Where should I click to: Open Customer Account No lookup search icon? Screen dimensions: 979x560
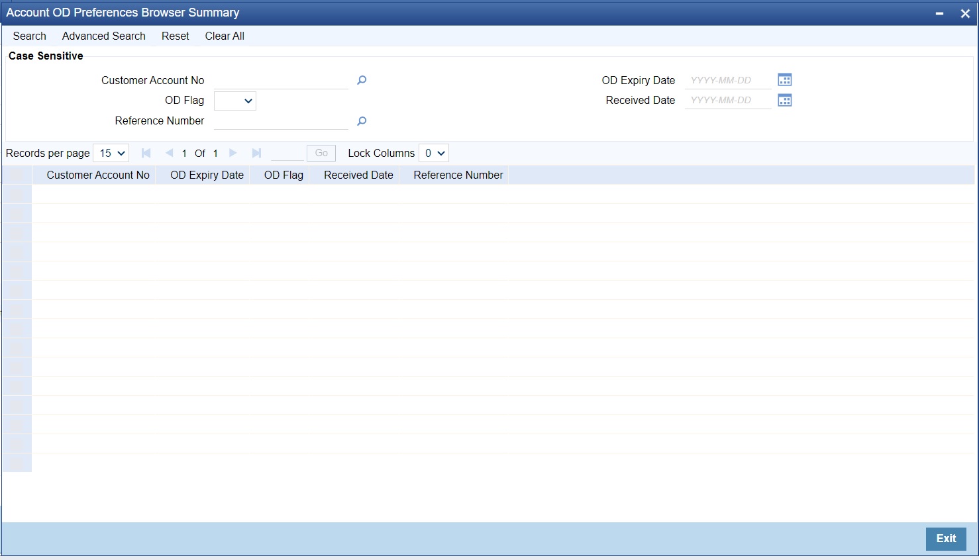pos(362,80)
